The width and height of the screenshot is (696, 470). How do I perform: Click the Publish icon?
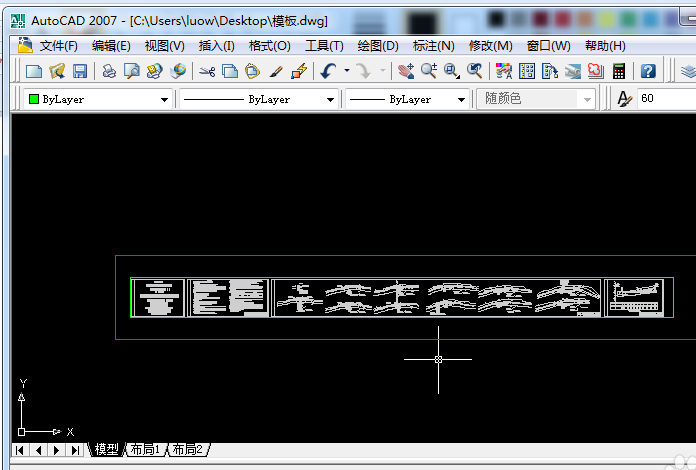click(154, 71)
